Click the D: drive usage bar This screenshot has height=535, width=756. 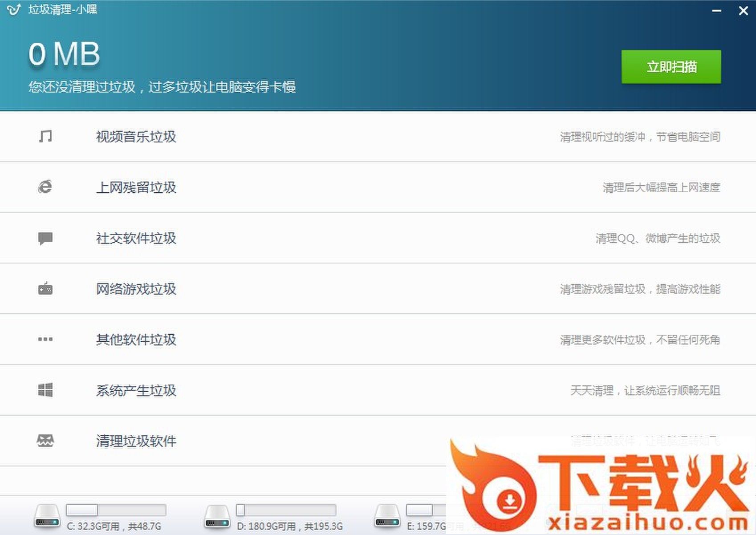pyautogui.click(x=286, y=510)
